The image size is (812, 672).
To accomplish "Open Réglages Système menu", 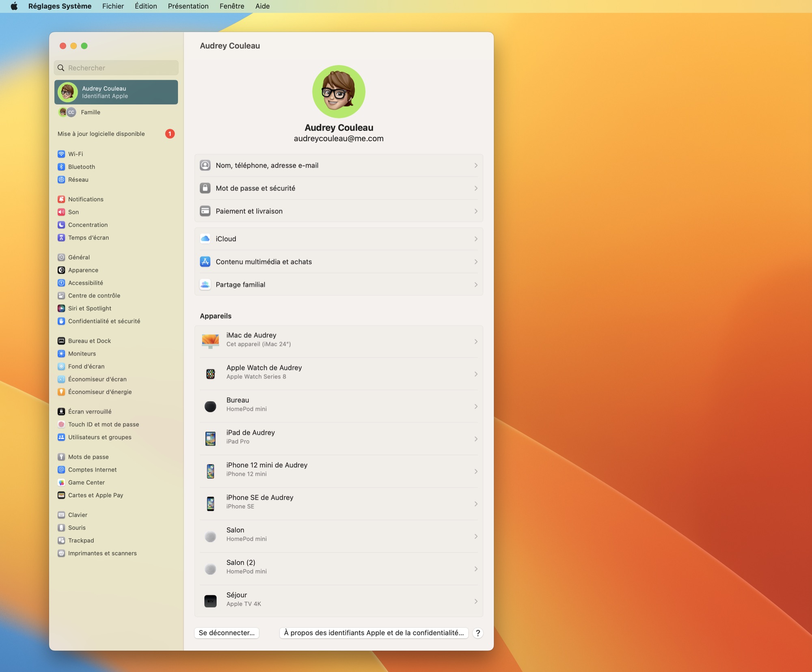I will coord(60,6).
